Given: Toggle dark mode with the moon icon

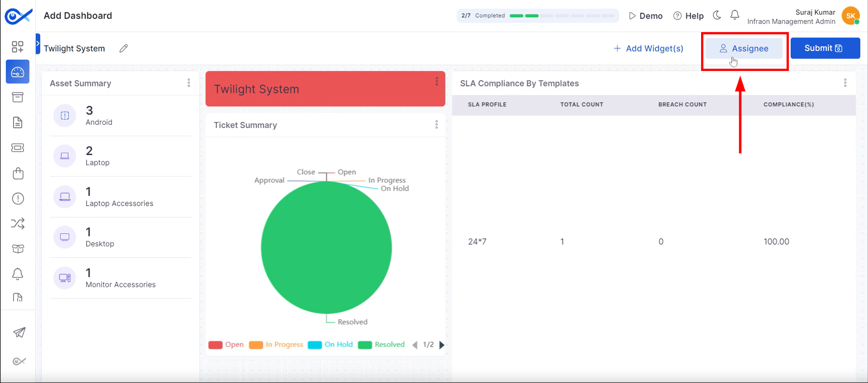Looking at the screenshot, I should 717,15.
